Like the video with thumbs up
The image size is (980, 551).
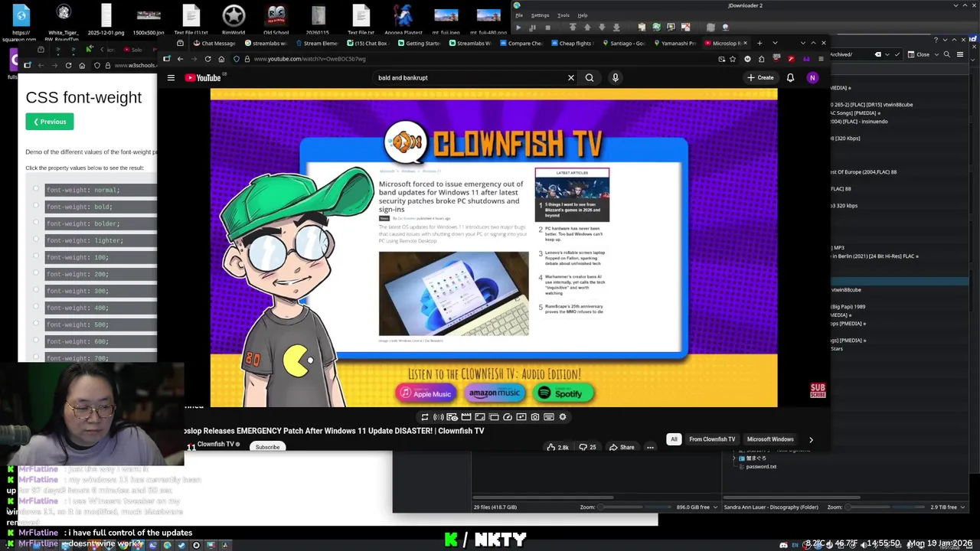557,447
